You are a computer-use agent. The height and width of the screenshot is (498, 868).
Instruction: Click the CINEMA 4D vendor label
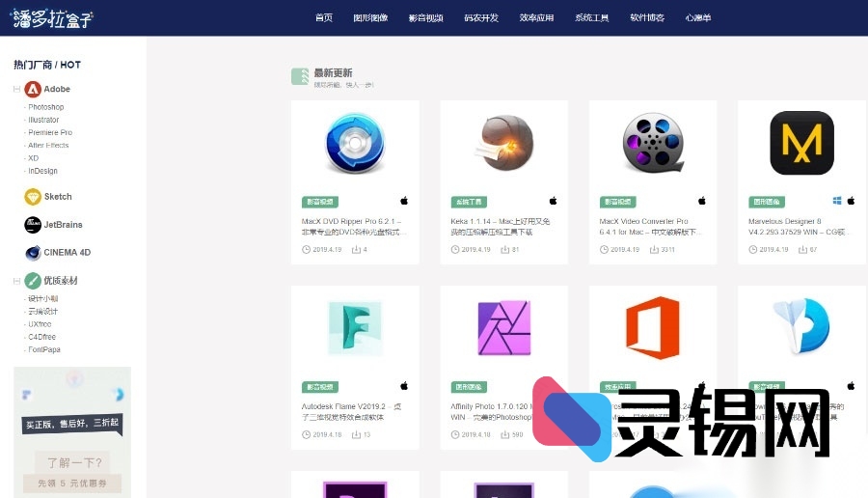tap(67, 253)
